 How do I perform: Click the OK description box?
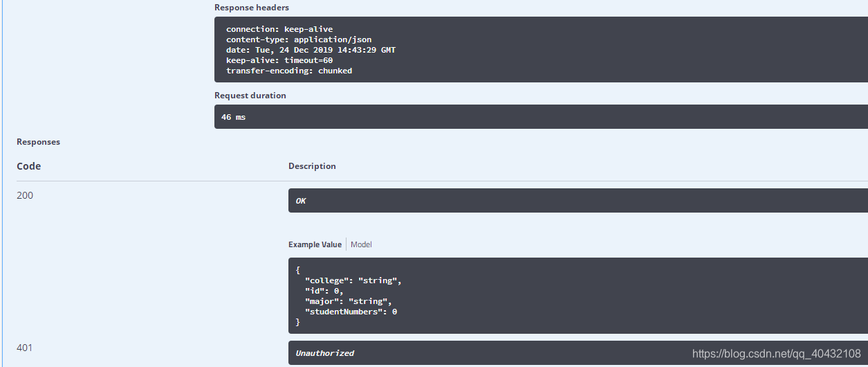tap(578, 201)
